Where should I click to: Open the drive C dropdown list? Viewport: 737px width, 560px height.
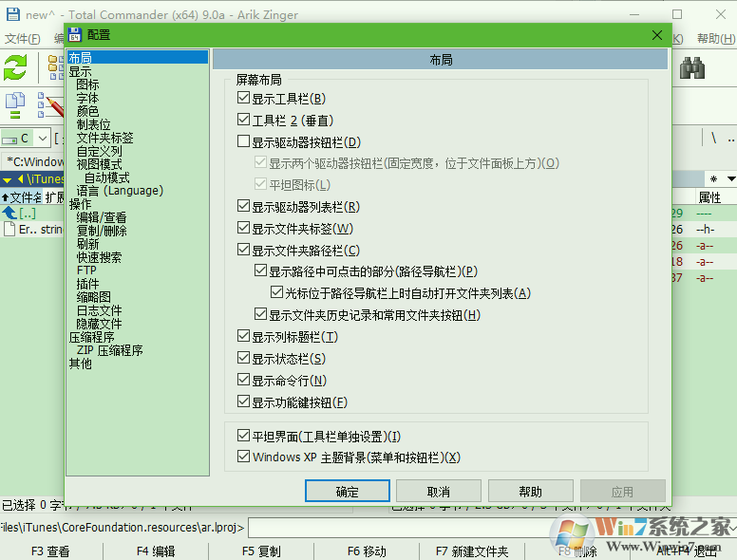point(43,139)
